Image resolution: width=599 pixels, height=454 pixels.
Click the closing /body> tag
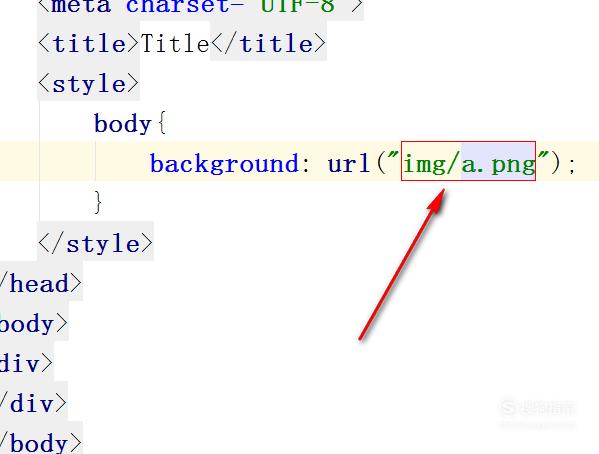pos(40,443)
